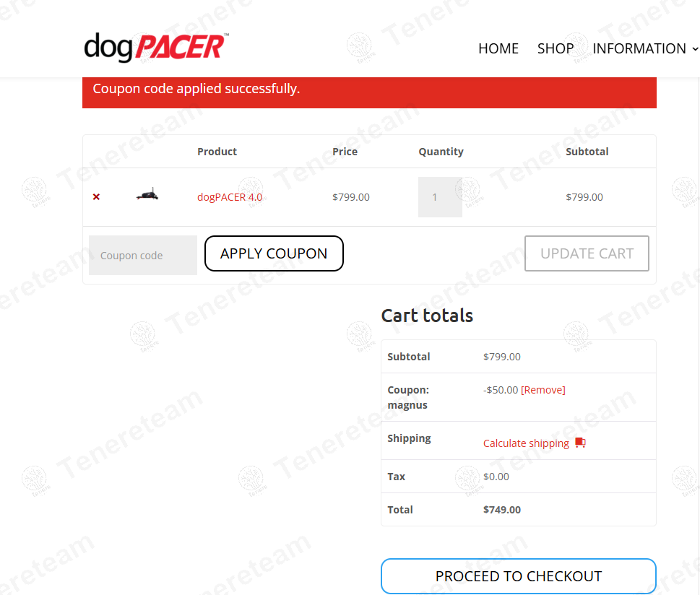The width and height of the screenshot is (700, 595).
Task: Remove dogPACER 4.0 from cart using the X
Action: [96, 197]
